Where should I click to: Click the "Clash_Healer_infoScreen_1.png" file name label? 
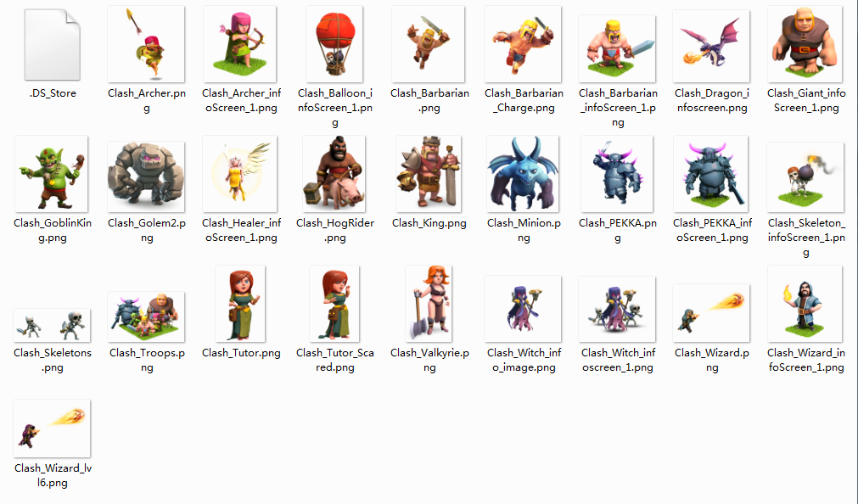(241, 231)
